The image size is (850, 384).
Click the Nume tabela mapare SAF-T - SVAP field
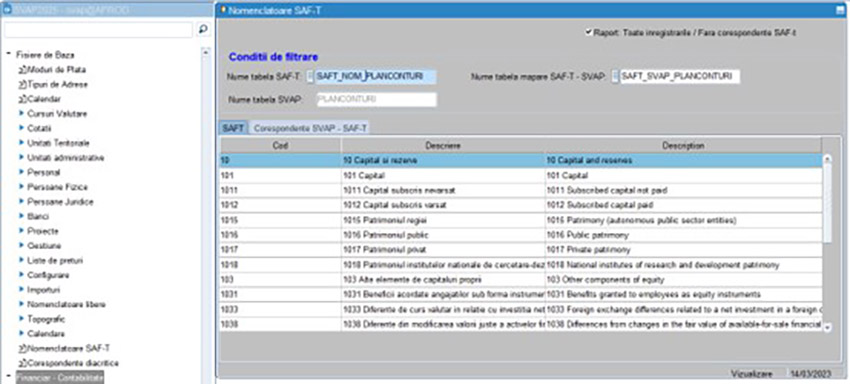coord(680,76)
